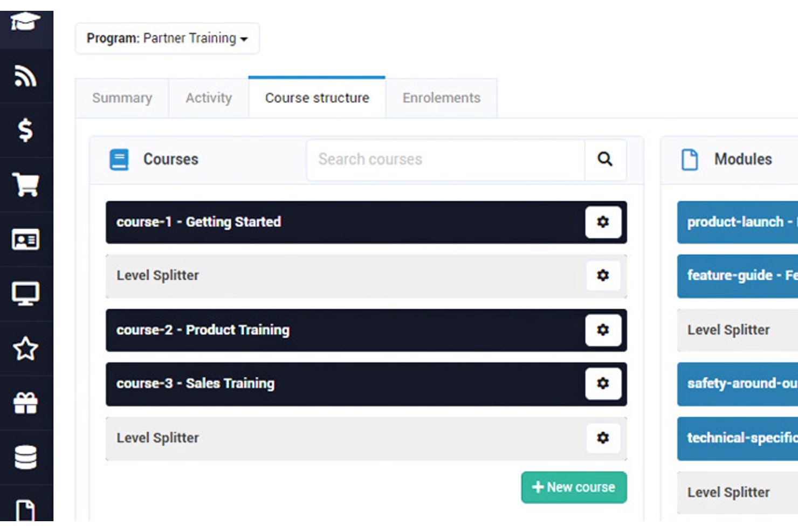The width and height of the screenshot is (798, 532).
Task: Open settings gear for course-3 Sales Training
Action: 603,383
